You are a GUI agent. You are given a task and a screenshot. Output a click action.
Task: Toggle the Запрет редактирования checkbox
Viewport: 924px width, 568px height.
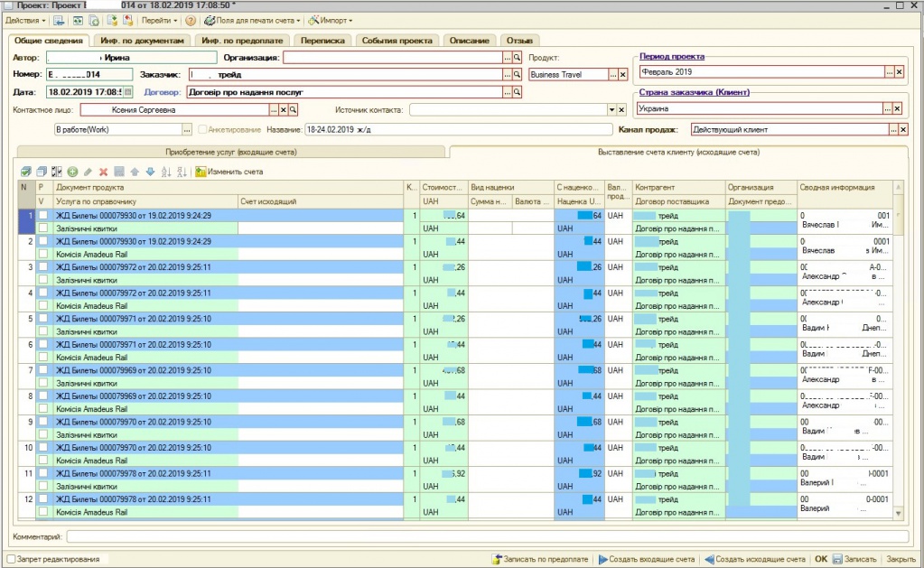coord(11,559)
